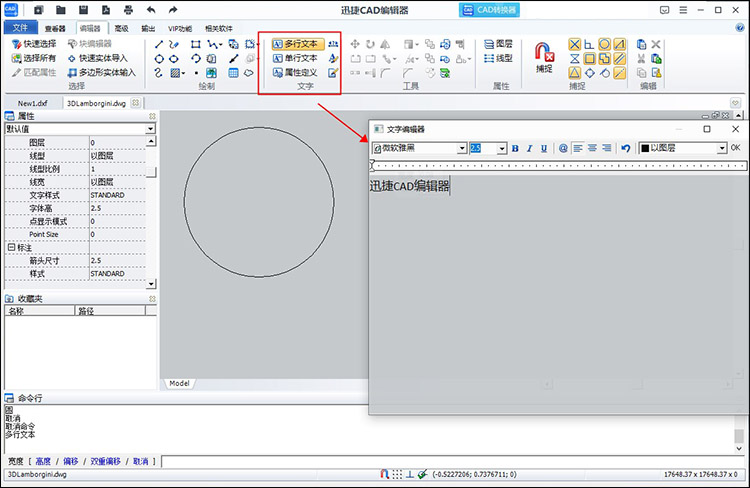Open the polyline tool dropdown arrow
750x488 pixels.
pos(221,44)
